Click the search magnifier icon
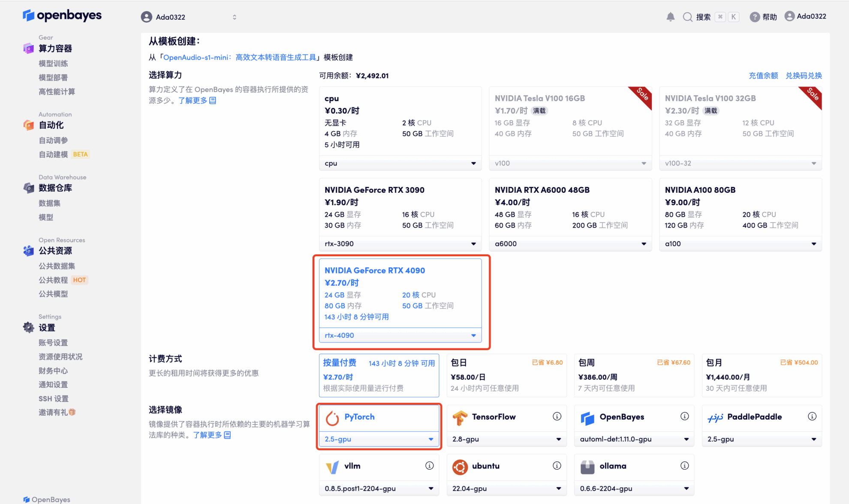This screenshot has height=504, width=849. pos(687,17)
